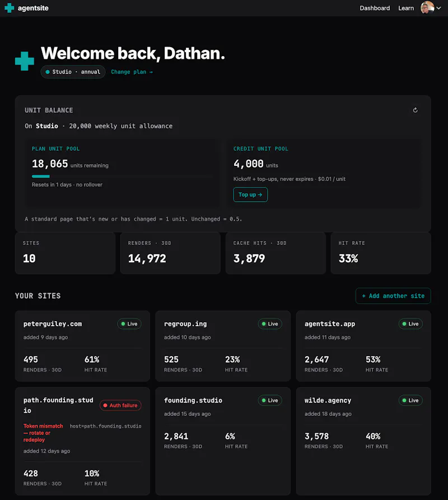The width and height of the screenshot is (448, 500).
Task: Click the Studio annual plan badge
Action: pyautogui.click(x=73, y=72)
